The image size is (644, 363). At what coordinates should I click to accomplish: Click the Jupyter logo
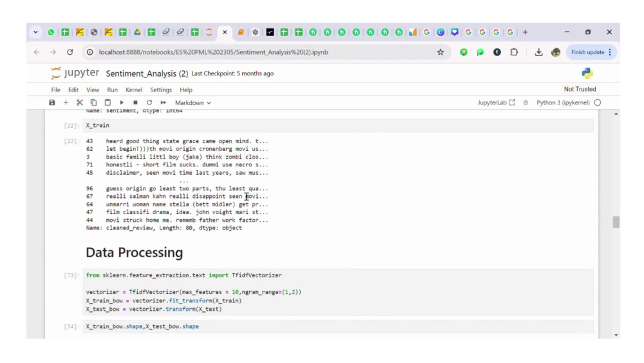tap(75, 73)
